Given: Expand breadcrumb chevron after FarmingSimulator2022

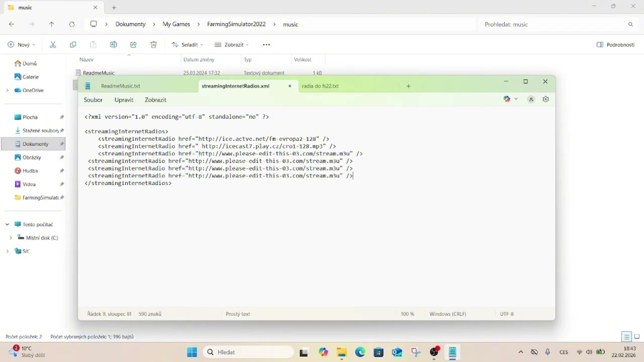Looking at the screenshot, I should point(274,24).
